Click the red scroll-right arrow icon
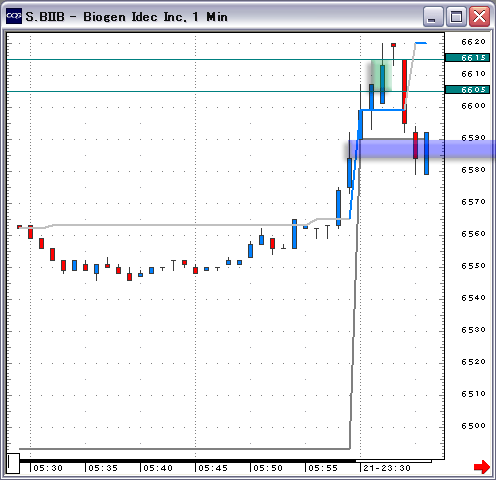 (482, 467)
